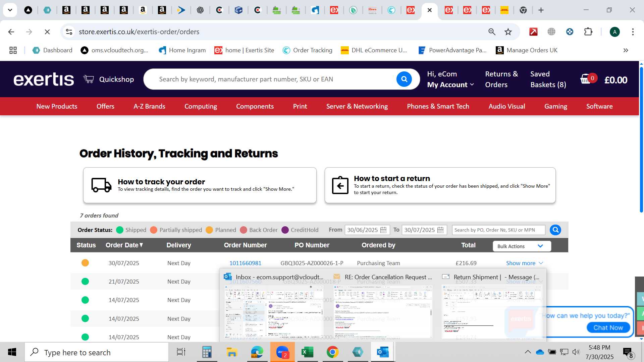Click the profile avatar A icon
This screenshot has height=362, width=644.
[x=614, y=32]
